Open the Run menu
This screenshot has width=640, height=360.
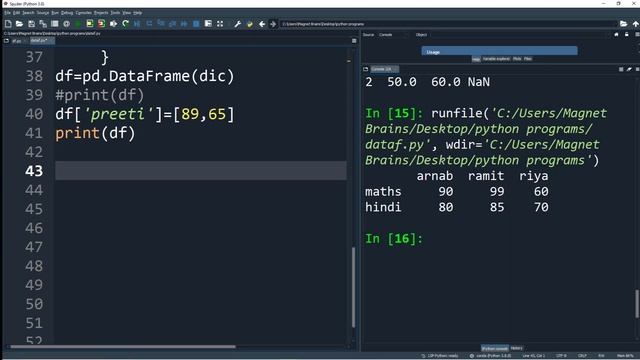click(x=55, y=13)
